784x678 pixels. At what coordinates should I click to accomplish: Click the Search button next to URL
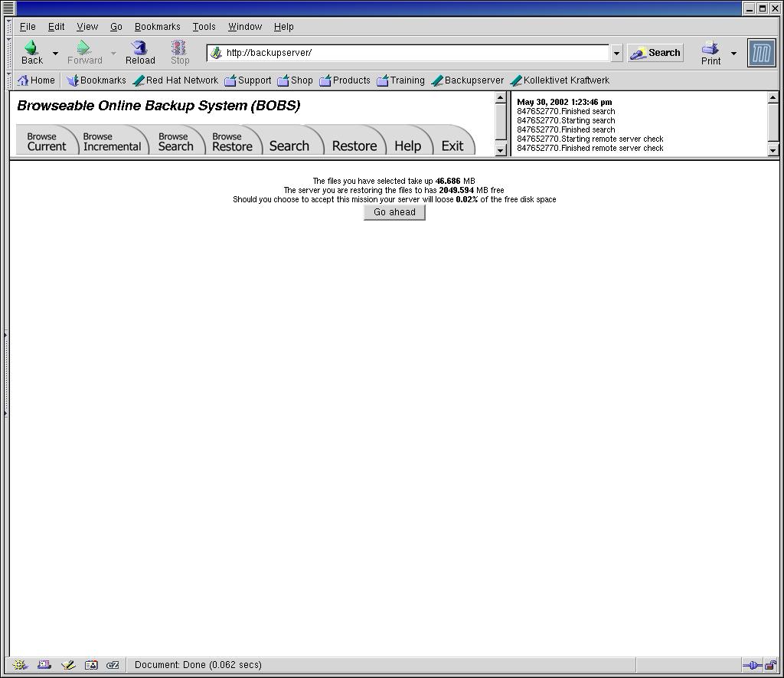point(655,53)
